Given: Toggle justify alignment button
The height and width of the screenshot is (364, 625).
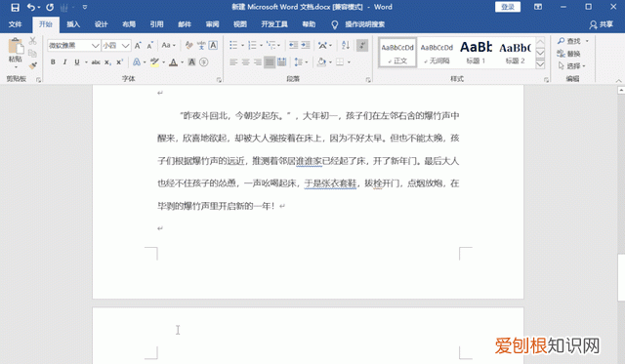Looking at the screenshot, I should coord(270,62).
